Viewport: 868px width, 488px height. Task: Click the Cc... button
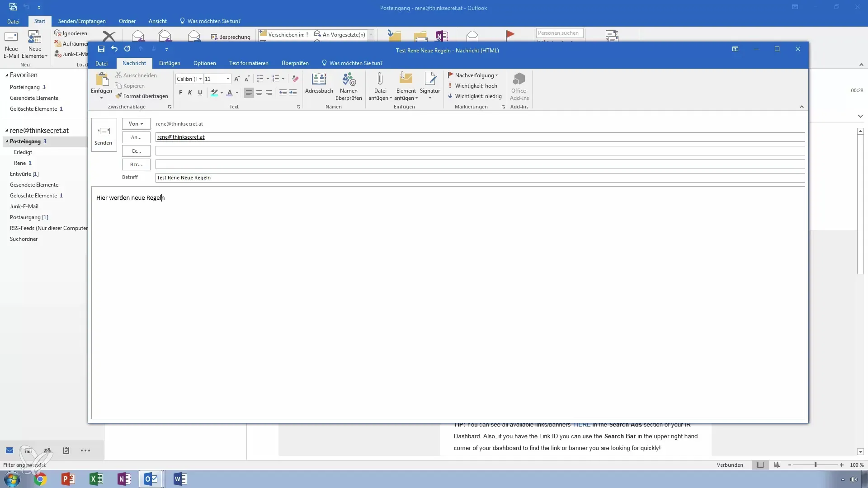[x=136, y=151]
